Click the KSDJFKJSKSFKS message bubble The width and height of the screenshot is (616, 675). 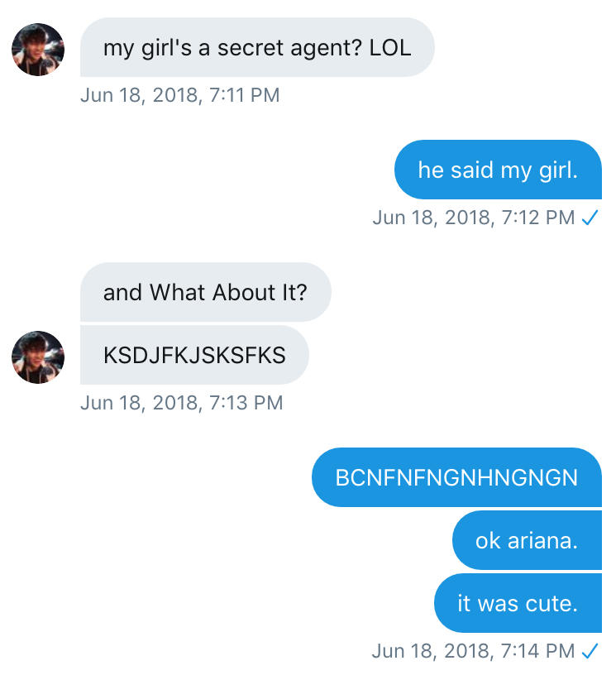click(194, 355)
